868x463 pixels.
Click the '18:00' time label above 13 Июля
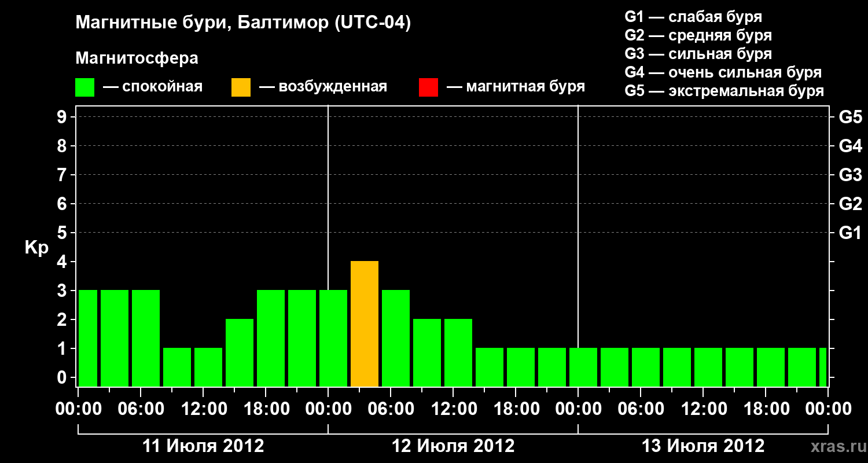coord(766,409)
